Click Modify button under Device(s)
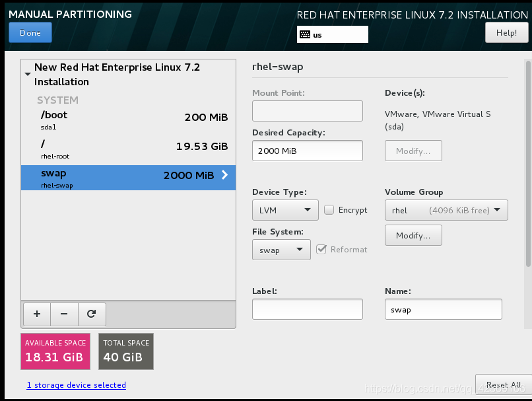This screenshot has width=532, height=401. [x=413, y=151]
